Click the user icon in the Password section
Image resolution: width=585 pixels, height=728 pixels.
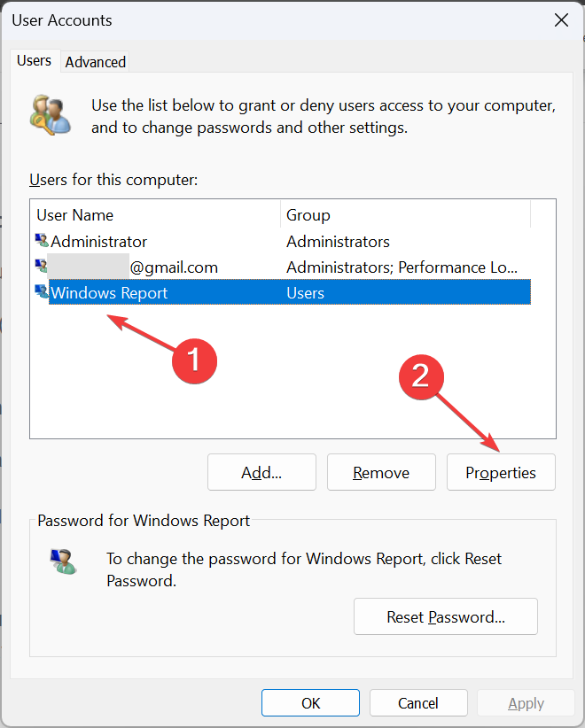click(62, 561)
